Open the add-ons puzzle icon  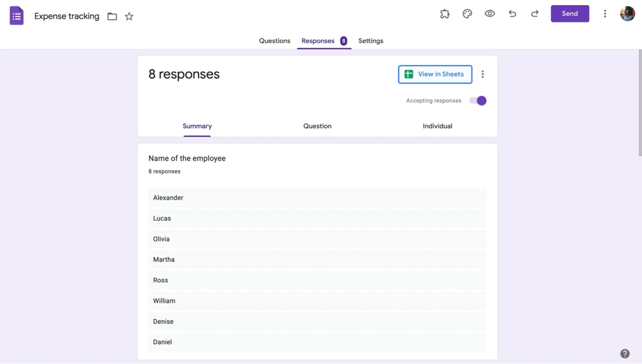[445, 13]
